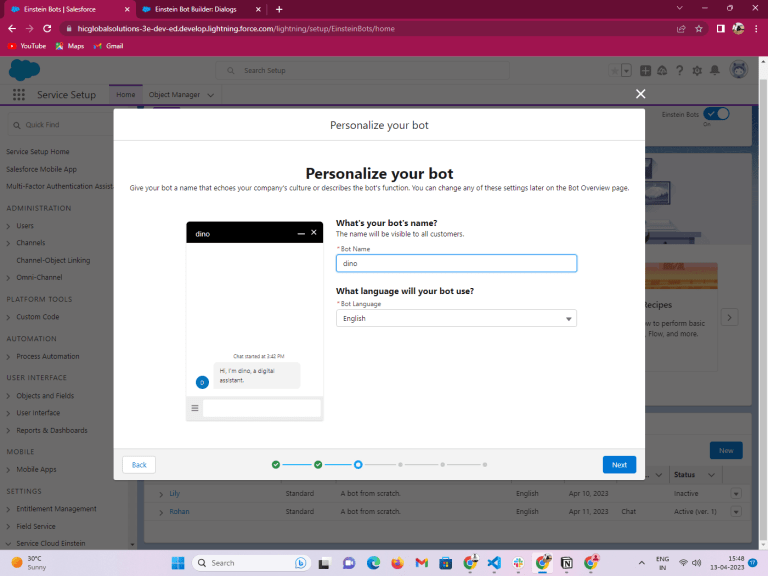The height and width of the screenshot is (576, 768).
Task: Open the Windows Start menu
Action: [178, 563]
